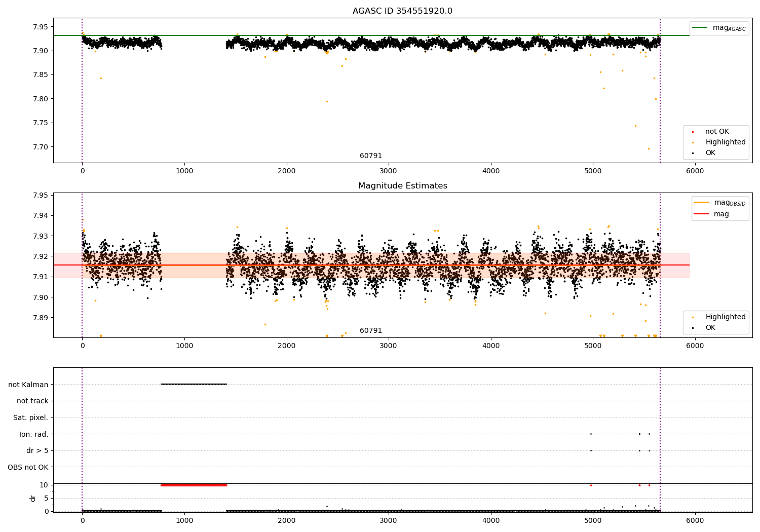Select the mag OBSID legend entry in the middle plot
Viewport: 760px width, 532px height.
[720, 203]
